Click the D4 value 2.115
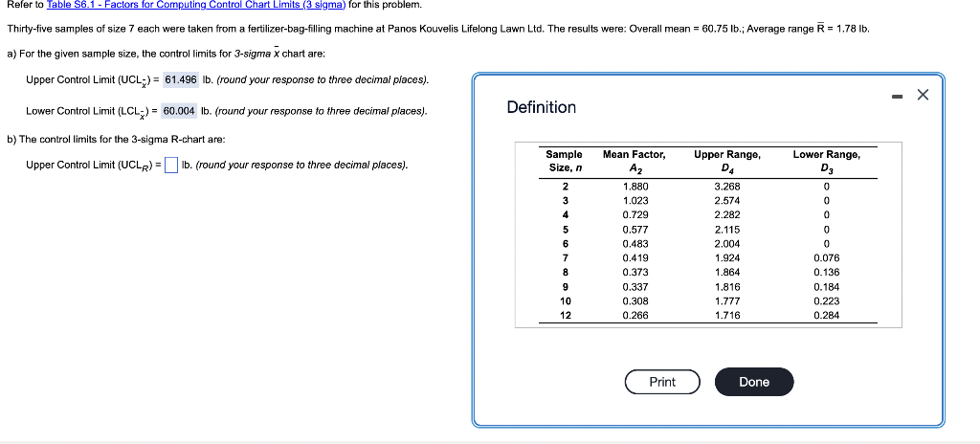This screenshot has height=444, width=980. (x=727, y=230)
